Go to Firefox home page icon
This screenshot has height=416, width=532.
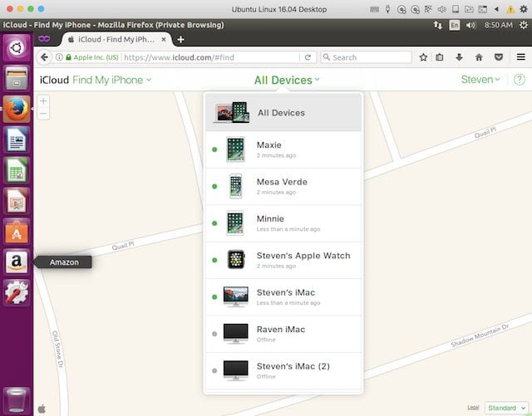[479, 57]
